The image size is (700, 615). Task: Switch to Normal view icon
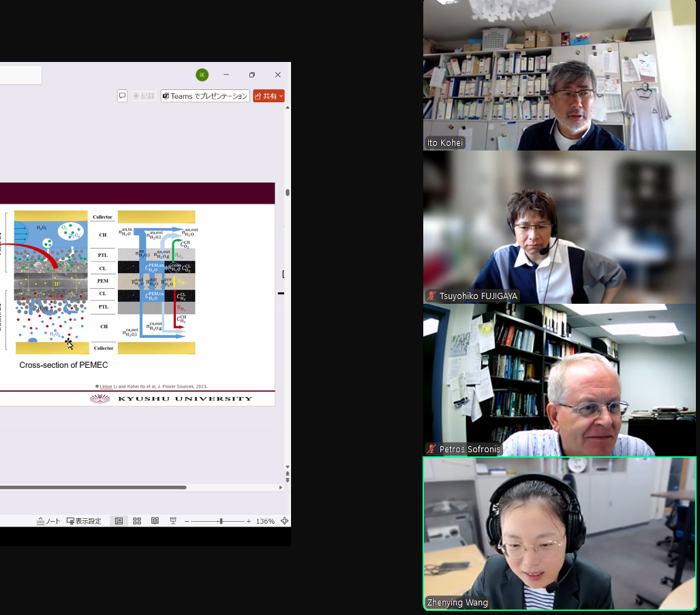coord(119,521)
